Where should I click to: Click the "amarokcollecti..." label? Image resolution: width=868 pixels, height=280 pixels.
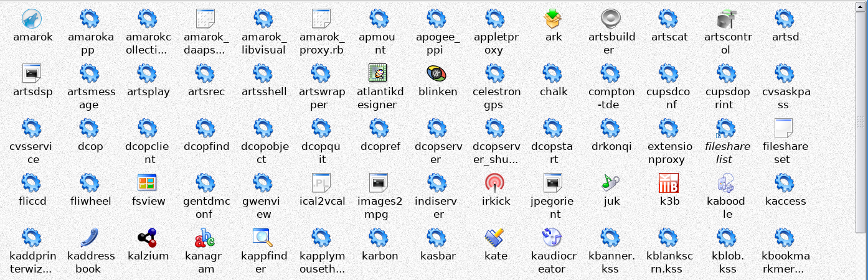pos(147,44)
